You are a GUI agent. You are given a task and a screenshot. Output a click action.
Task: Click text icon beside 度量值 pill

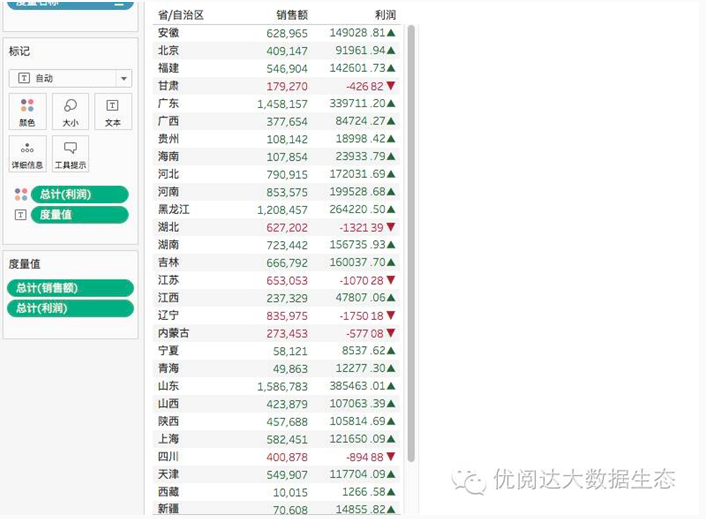pos(20,215)
